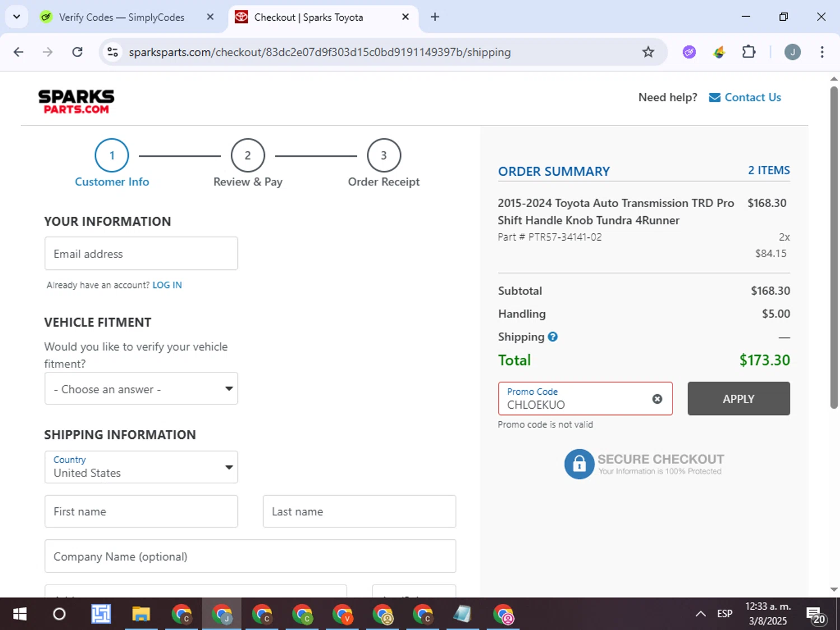The height and width of the screenshot is (630, 840).
Task: Click the APPLY promo button
Action: (x=739, y=399)
